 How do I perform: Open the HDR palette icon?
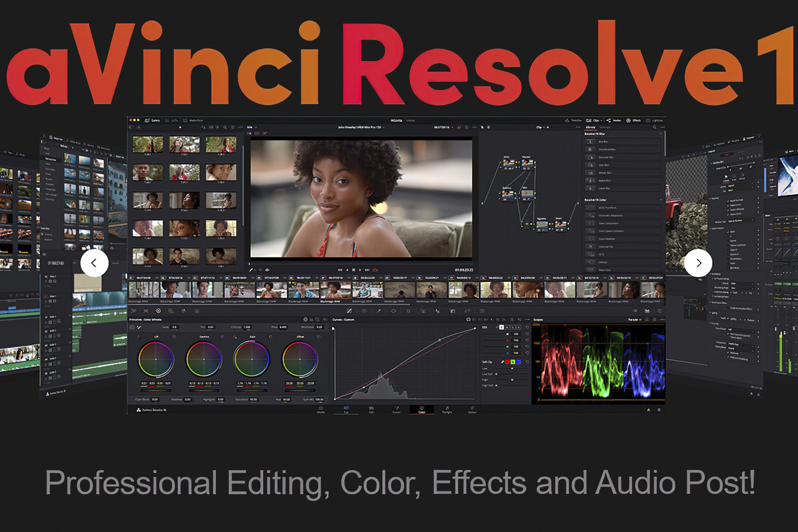[x=171, y=311]
